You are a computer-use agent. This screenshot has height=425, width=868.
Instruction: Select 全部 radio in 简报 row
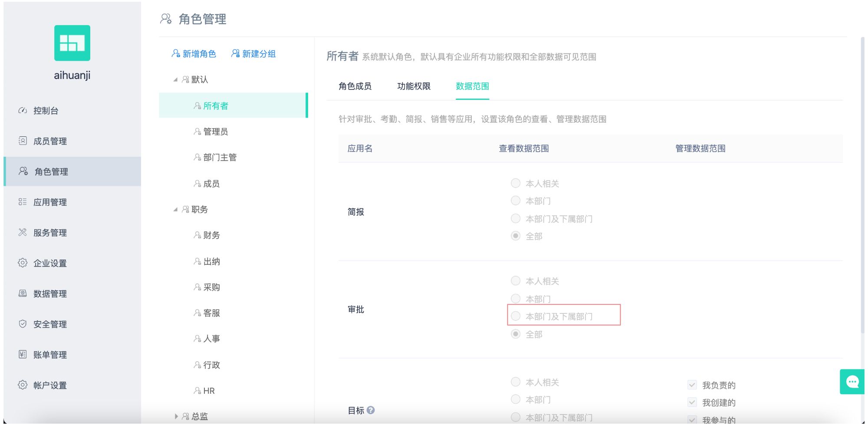point(516,236)
